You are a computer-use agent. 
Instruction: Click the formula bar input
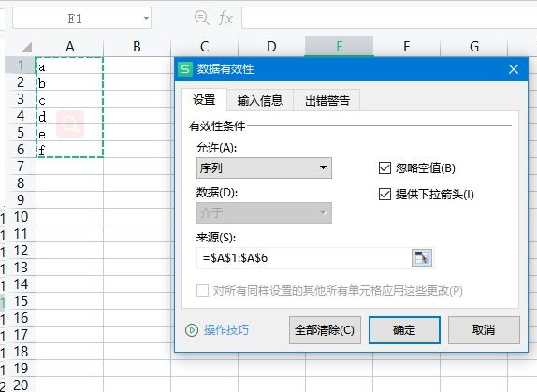click(389, 18)
